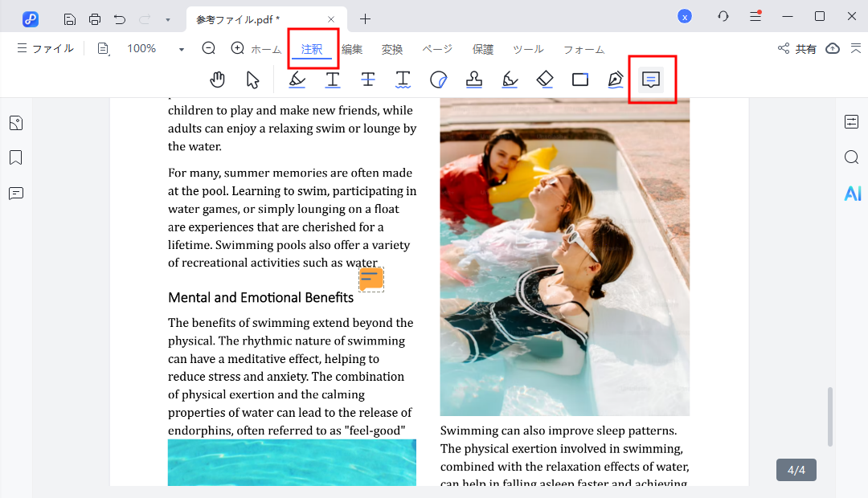
Task: Pick the Highlight text tool
Action: (x=297, y=80)
